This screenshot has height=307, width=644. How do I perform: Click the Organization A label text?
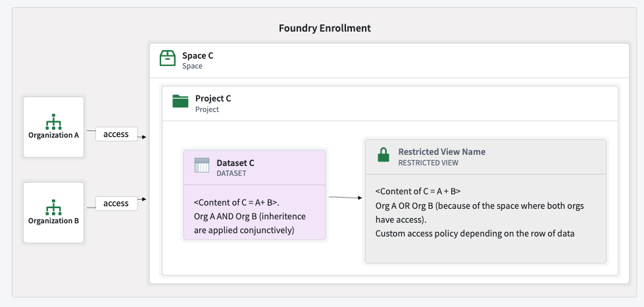(x=53, y=135)
